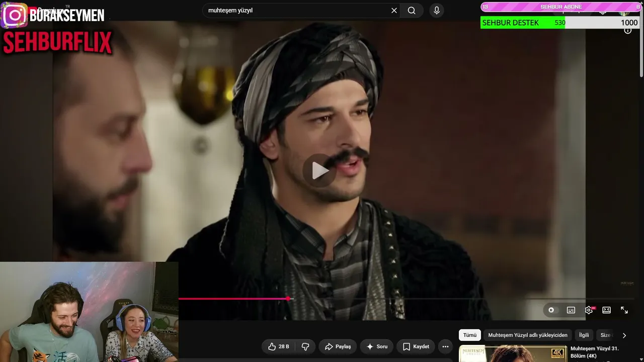This screenshot has width=644, height=362.
Task: Open the three-dot more actions menu
Action: pos(445,346)
